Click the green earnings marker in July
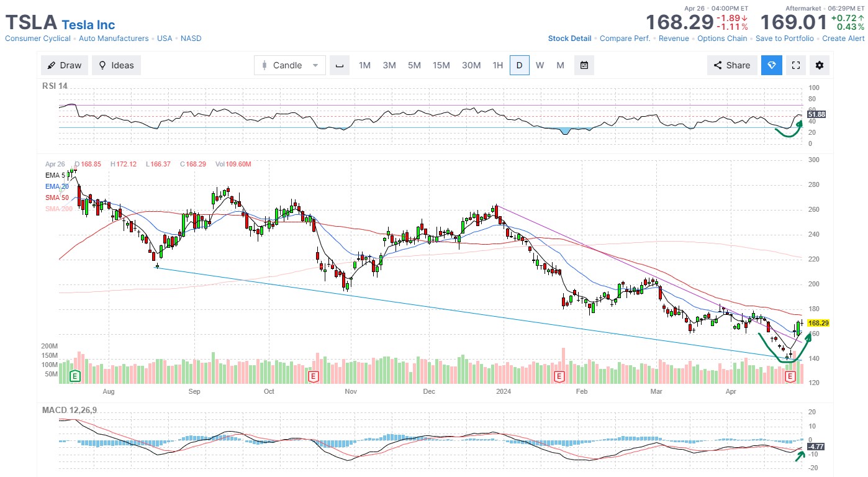This screenshot has width=868, height=477. click(75, 376)
